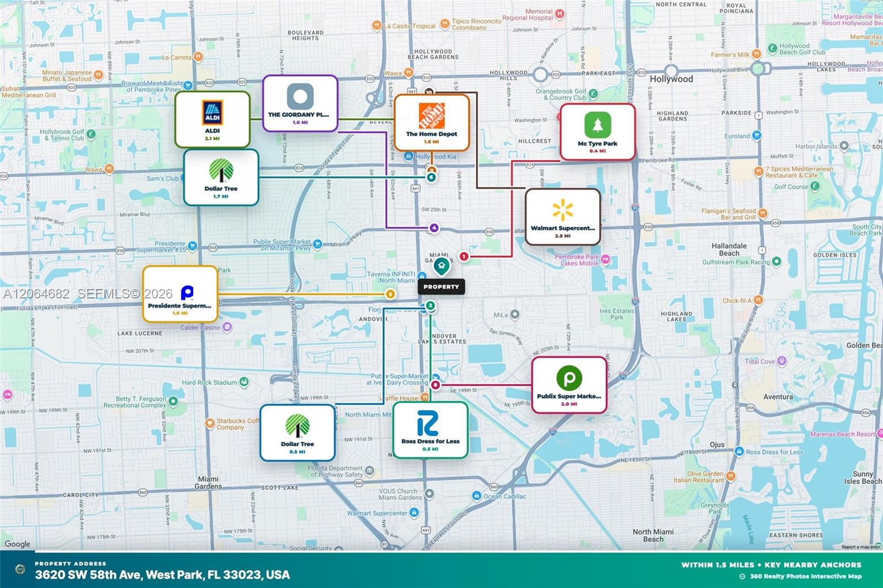Click Tipico Rinconcito Colombiano restaurant icon
The height and width of the screenshot is (588, 883).
click(445, 24)
